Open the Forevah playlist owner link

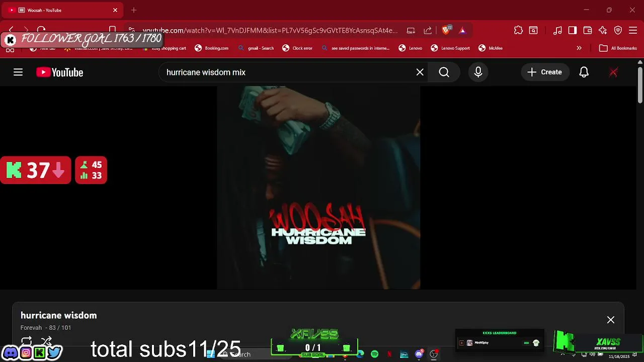click(31, 328)
